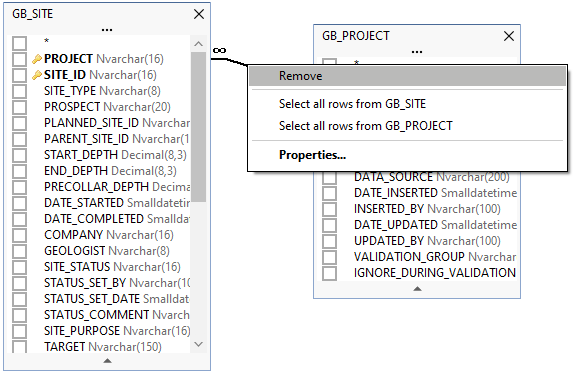Click the infinity join symbol on the relationship line
The width and height of the screenshot is (574, 375).
click(x=219, y=51)
